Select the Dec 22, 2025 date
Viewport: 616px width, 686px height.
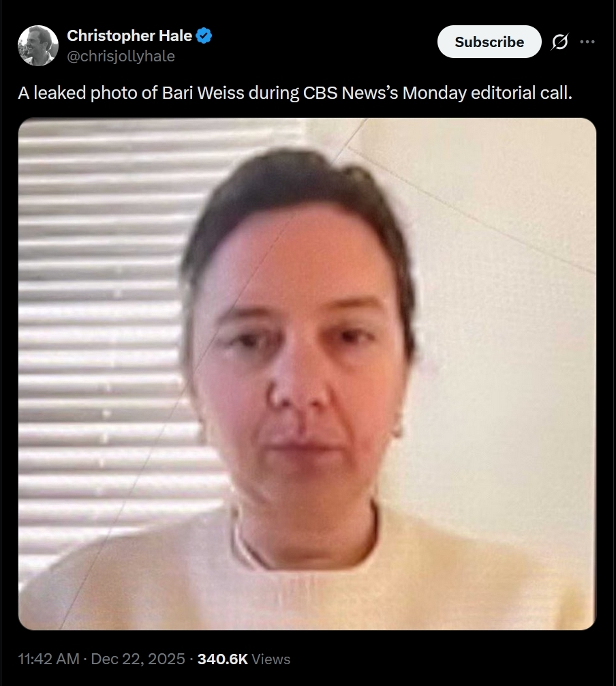138,659
